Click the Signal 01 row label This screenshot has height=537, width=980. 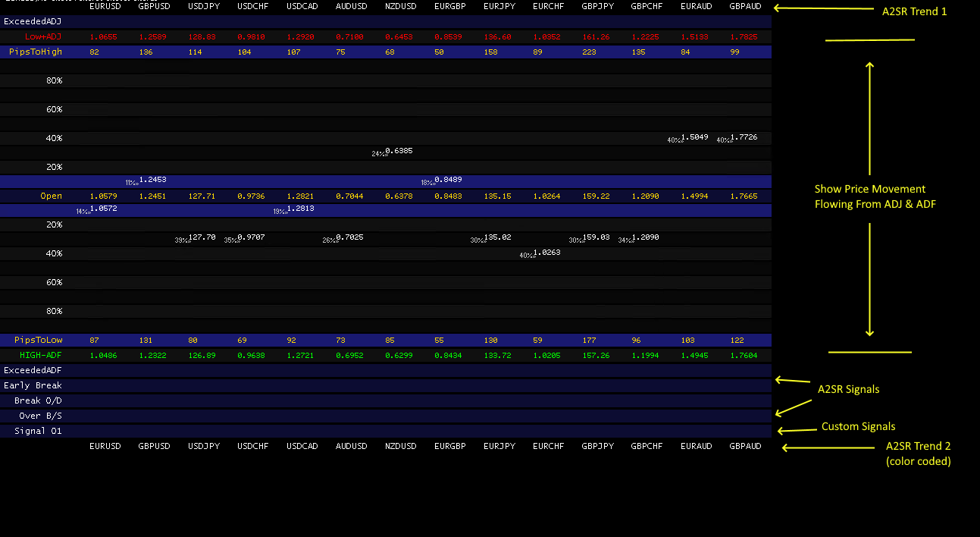(x=38, y=431)
